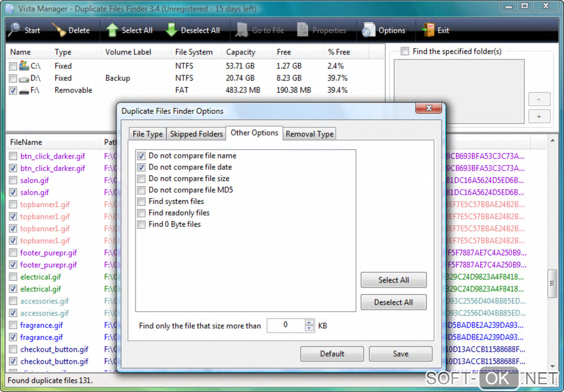
Task: Click the Vista Manager title bar app icon
Action: click(x=10, y=8)
